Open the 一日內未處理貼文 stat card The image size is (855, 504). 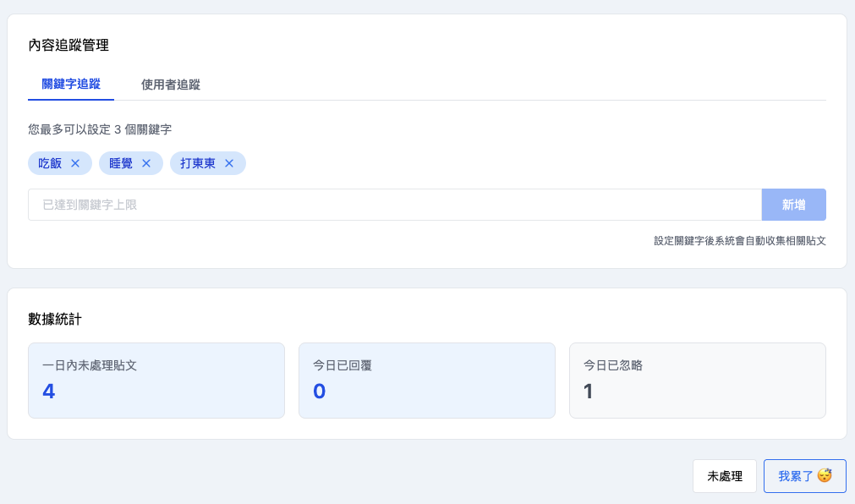point(156,381)
